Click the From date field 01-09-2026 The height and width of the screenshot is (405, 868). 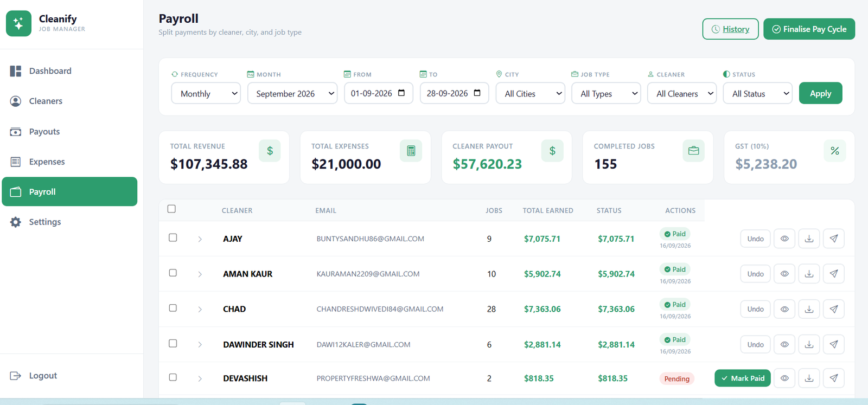(x=379, y=93)
